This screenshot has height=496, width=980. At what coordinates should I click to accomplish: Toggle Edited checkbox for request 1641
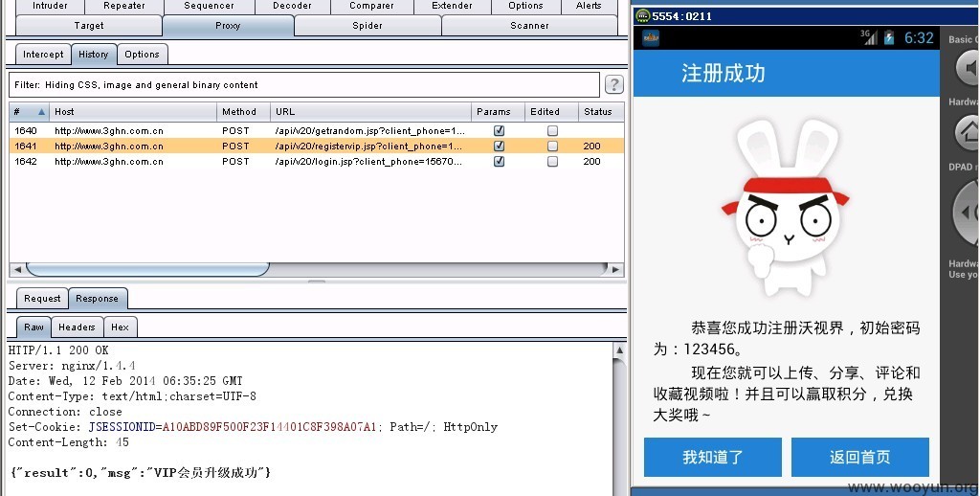click(552, 146)
